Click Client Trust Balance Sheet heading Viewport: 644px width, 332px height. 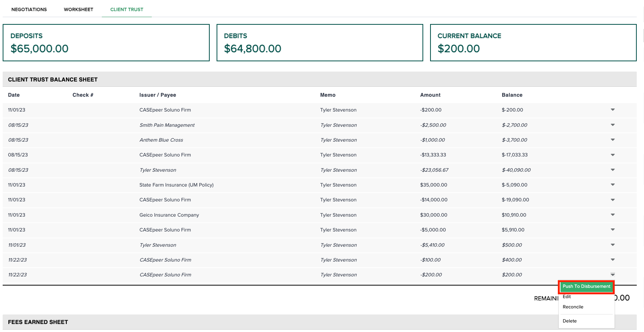tap(53, 80)
